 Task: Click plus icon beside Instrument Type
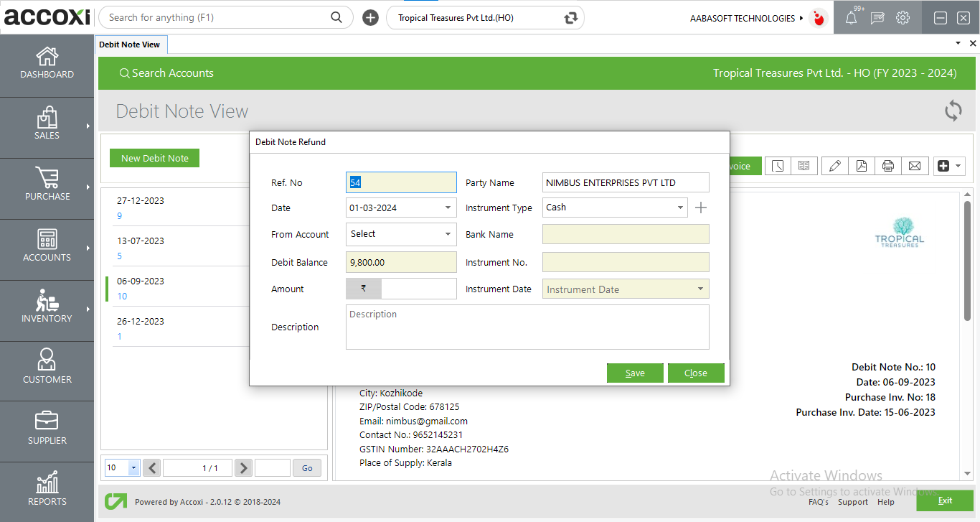point(701,208)
